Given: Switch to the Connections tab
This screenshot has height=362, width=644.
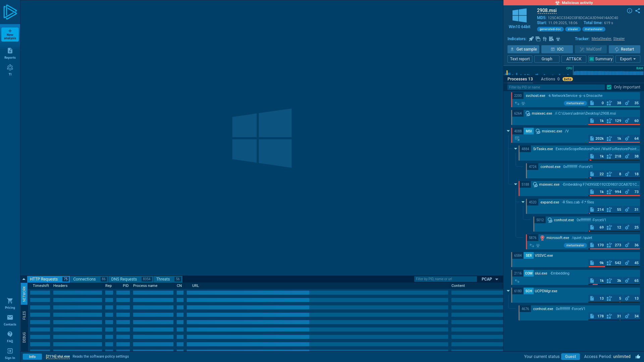Looking at the screenshot, I should [x=89, y=279].
